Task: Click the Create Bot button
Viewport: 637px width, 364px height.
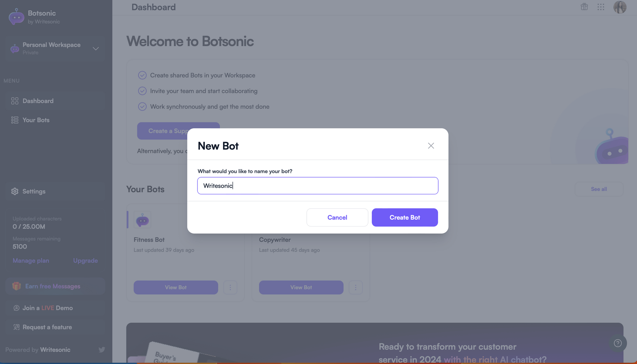Action: (405, 217)
